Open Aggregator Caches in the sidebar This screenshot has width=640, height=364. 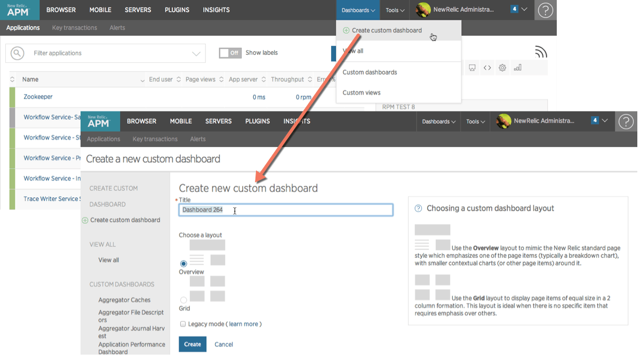(124, 300)
